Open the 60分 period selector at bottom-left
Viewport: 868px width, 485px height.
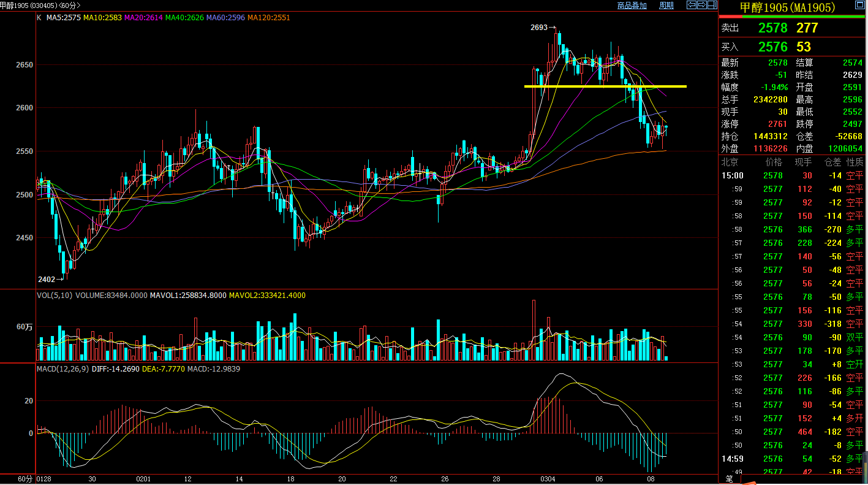click(25, 479)
